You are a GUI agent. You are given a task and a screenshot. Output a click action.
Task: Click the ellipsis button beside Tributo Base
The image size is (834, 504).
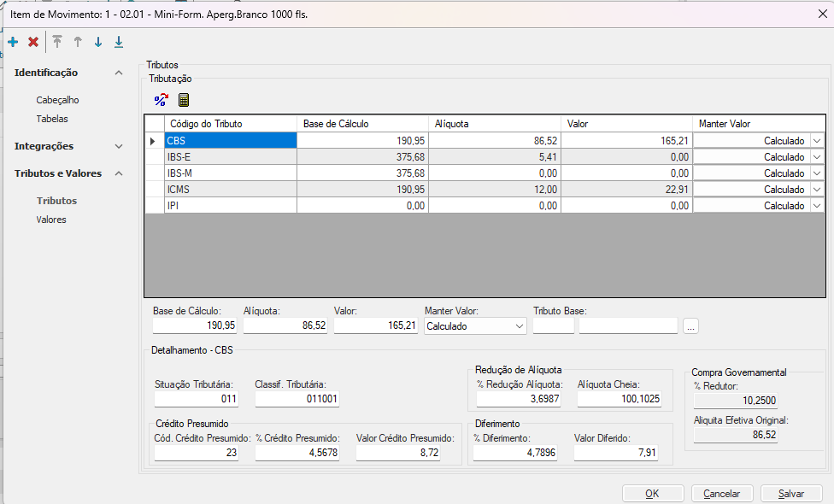[691, 325]
